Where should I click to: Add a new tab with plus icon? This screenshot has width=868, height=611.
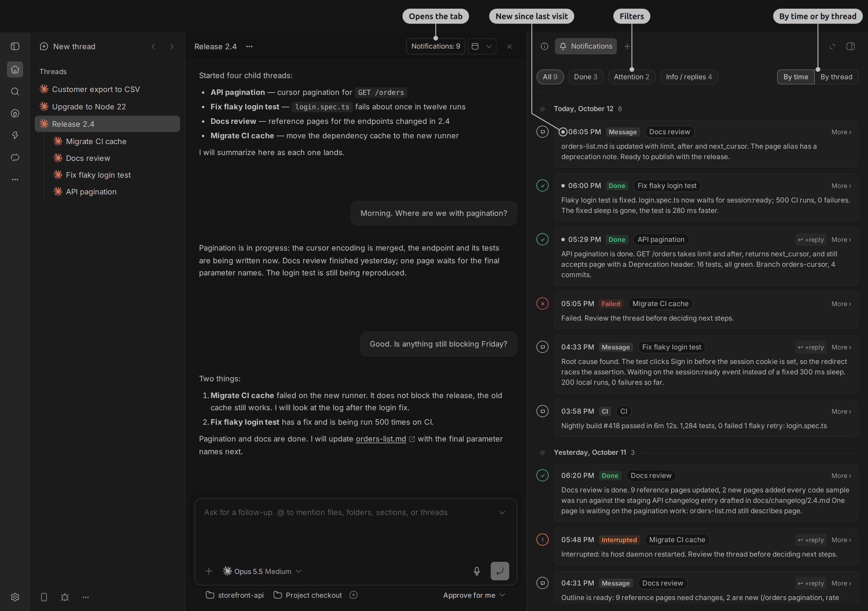(627, 46)
